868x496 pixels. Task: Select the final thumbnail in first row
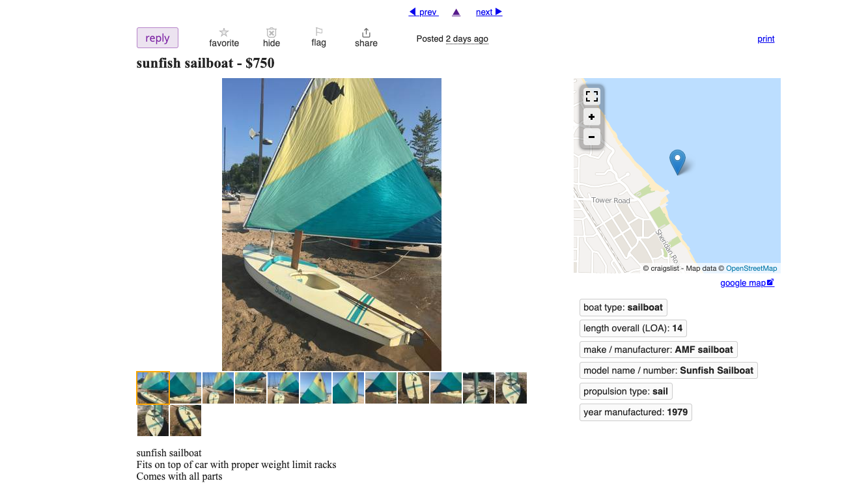pyautogui.click(x=511, y=388)
